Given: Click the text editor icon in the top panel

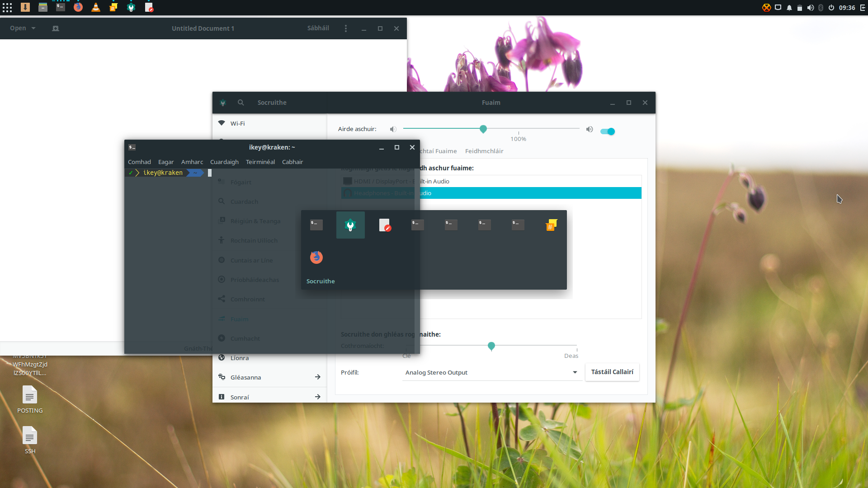Looking at the screenshot, I should (149, 7).
